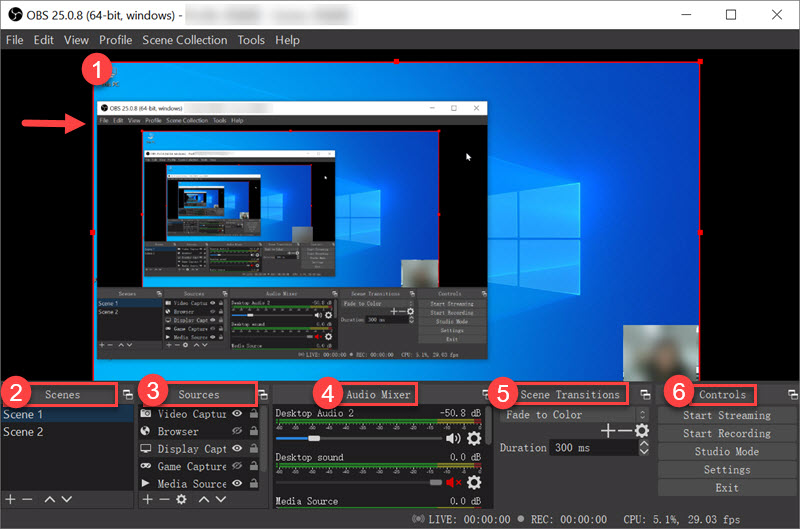Adjust the Desktop Audio 2 volume slider

(x=314, y=438)
